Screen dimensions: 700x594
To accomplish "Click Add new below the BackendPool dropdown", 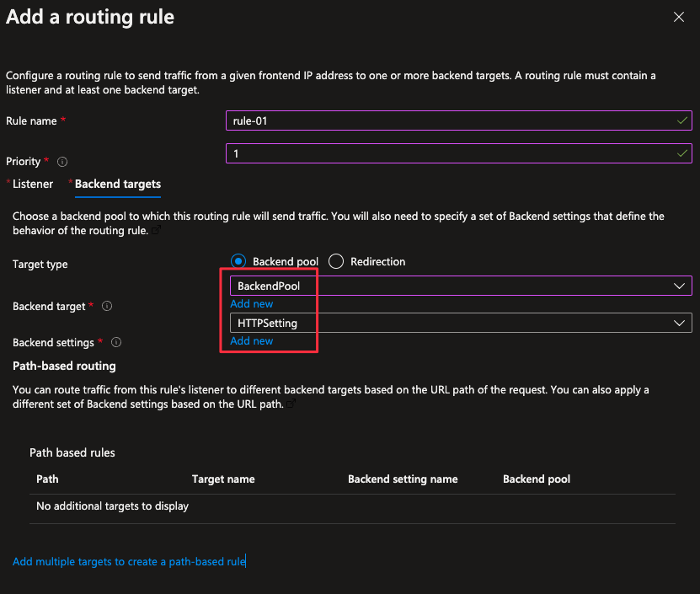I will pyautogui.click(x=251, y=304).
